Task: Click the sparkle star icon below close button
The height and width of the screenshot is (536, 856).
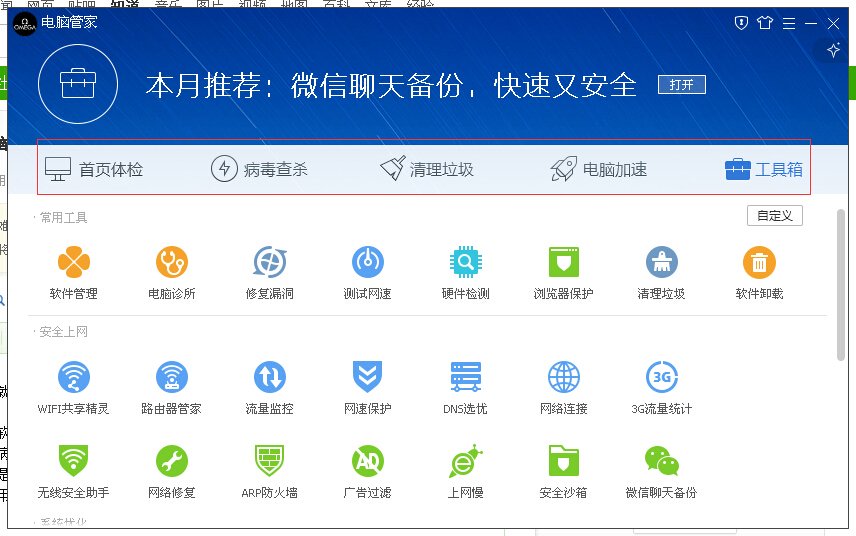Action: pos(833,51)
